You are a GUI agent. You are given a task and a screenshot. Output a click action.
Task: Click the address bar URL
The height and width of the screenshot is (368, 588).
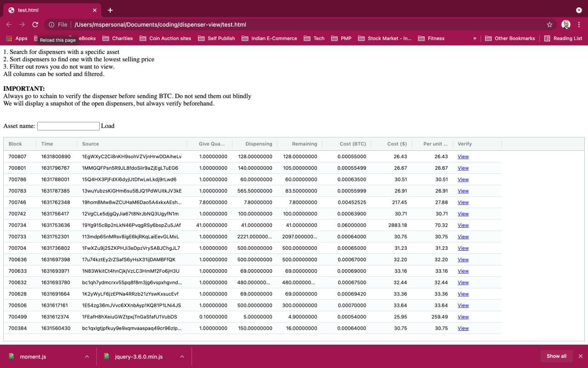point(160,25)
